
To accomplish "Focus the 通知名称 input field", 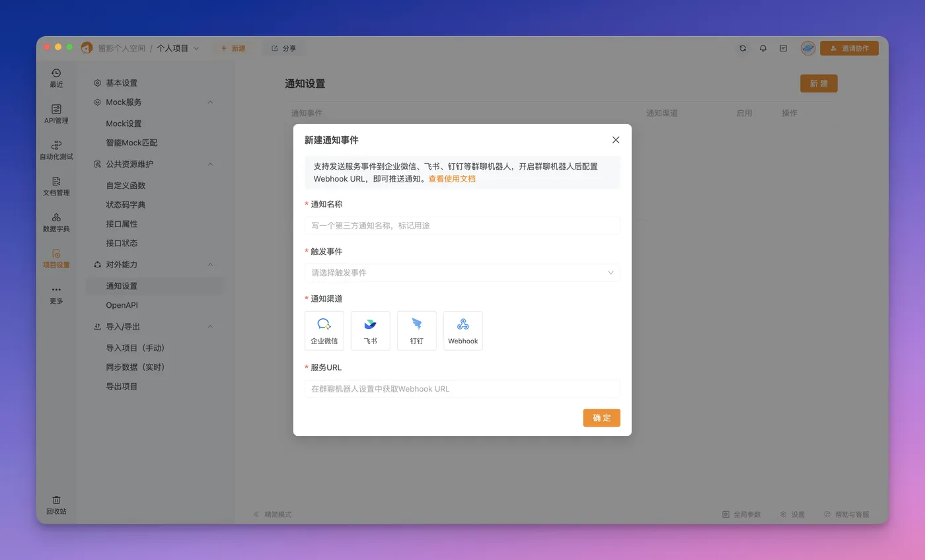I will 462,225.
